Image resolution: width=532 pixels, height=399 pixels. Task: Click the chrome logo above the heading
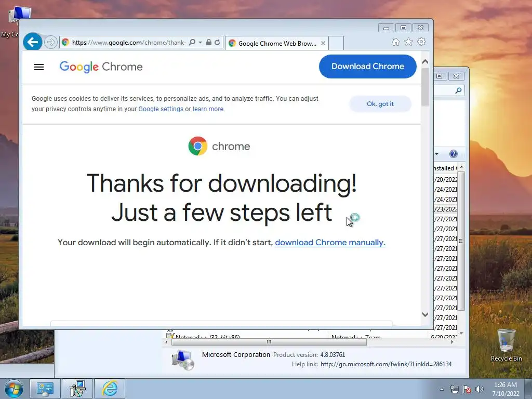pos(219,146)
